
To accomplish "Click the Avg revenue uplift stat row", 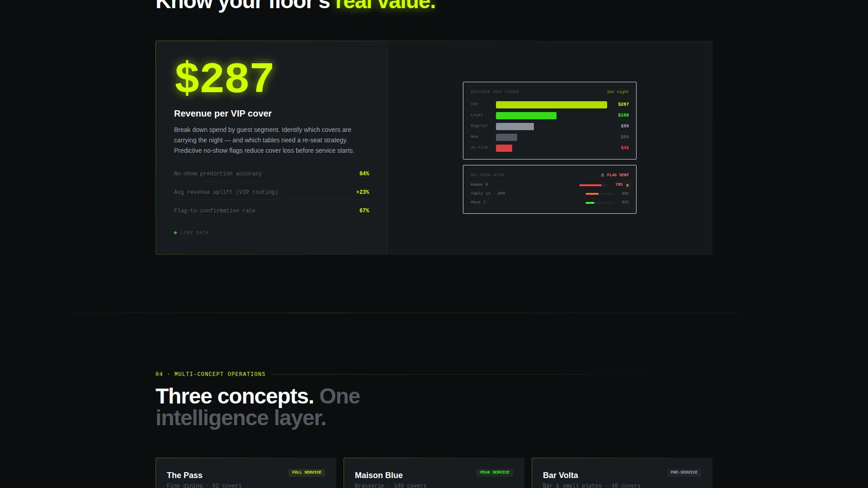I will pyautogui.click(x=271, y=192).
